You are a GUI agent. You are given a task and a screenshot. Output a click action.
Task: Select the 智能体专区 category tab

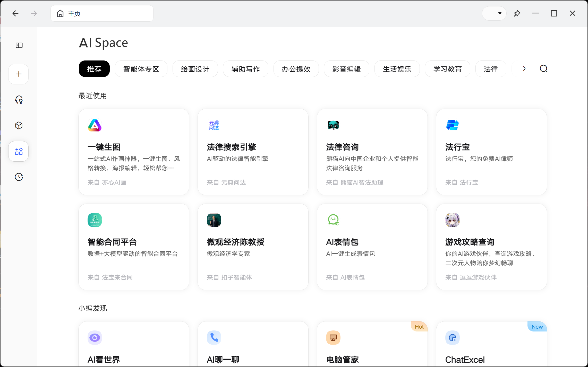pos(141,69)
